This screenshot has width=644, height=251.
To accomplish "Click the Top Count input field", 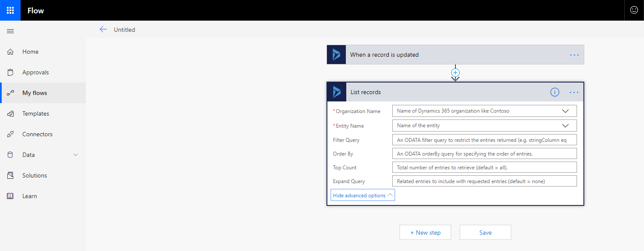I will pyautogui.click(x=484, y=167).
